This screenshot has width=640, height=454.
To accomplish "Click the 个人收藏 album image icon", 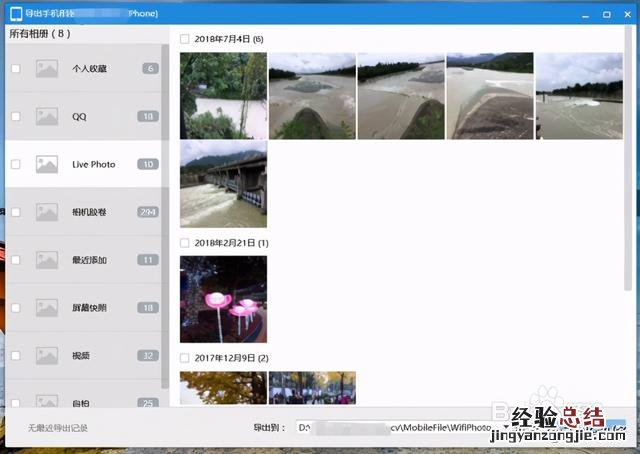I will [47, 69].
